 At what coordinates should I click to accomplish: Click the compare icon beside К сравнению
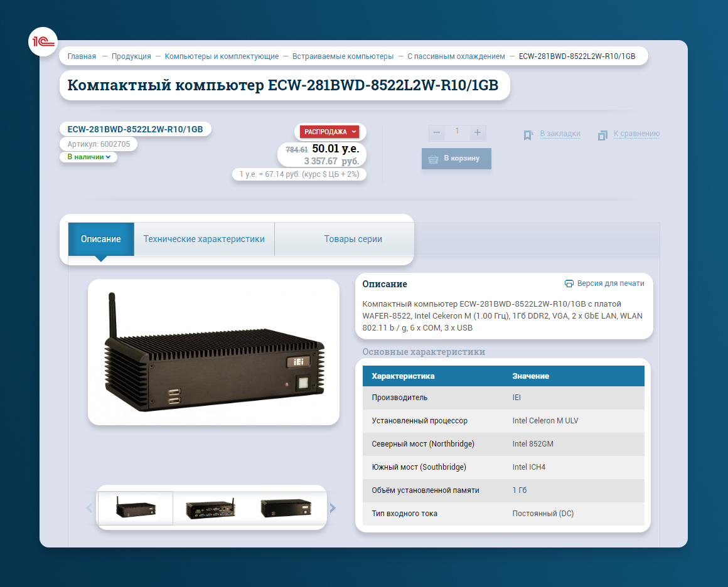602,135
